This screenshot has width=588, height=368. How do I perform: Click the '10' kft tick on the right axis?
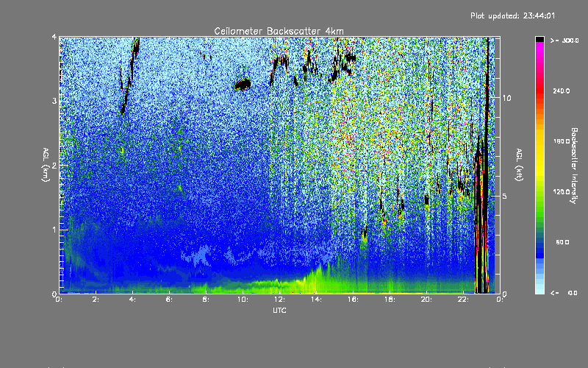(x=506, y=98)
